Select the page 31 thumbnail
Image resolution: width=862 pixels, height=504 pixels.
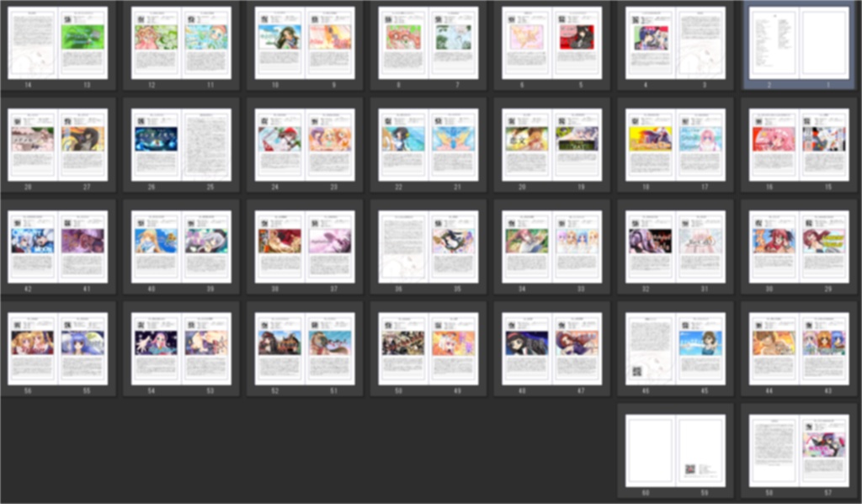click(x=700, y=247)
